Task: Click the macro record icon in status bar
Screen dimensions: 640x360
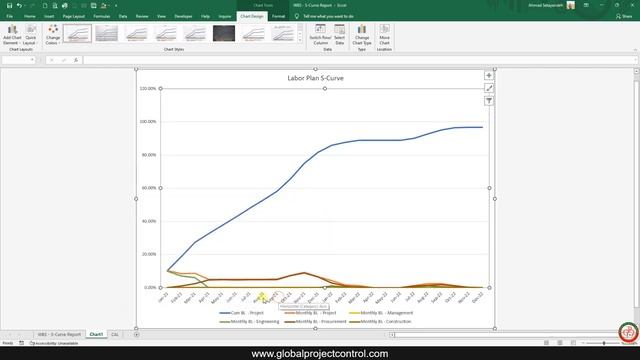Action: point(22,343)
